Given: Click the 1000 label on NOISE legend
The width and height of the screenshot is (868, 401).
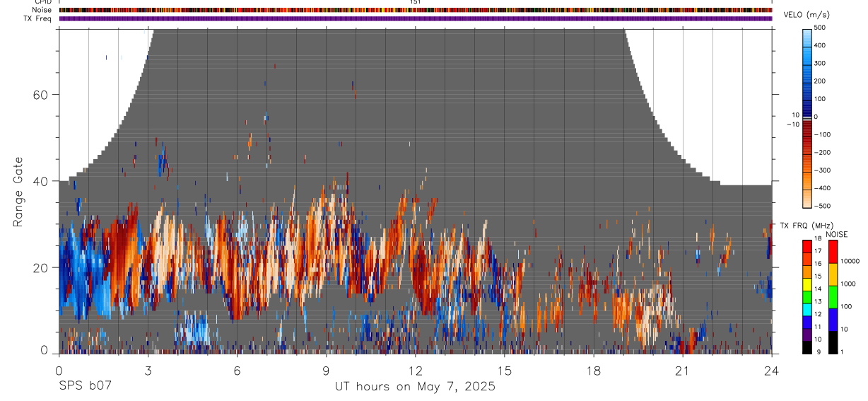Looking at the screenshot, I should point(847,284).
